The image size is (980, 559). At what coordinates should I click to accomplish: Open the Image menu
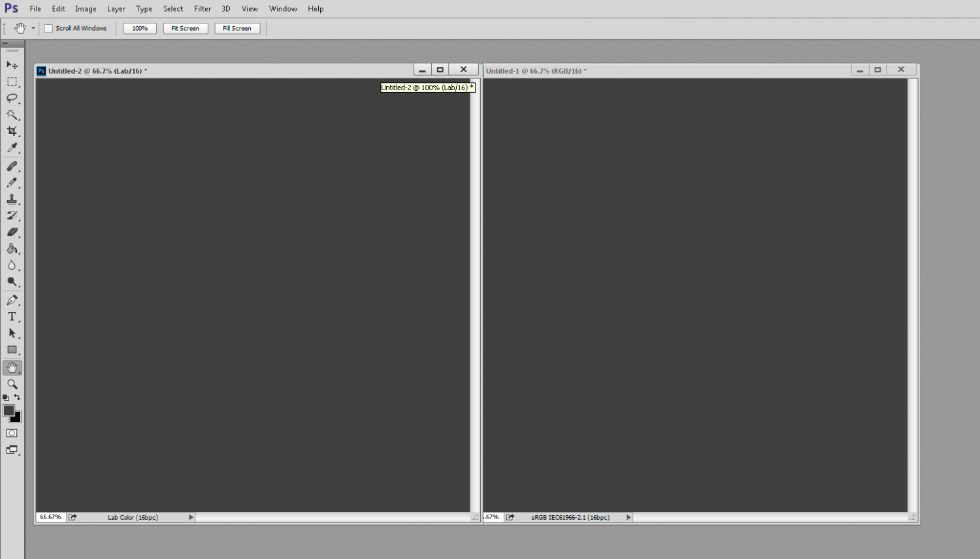point(86,8)
